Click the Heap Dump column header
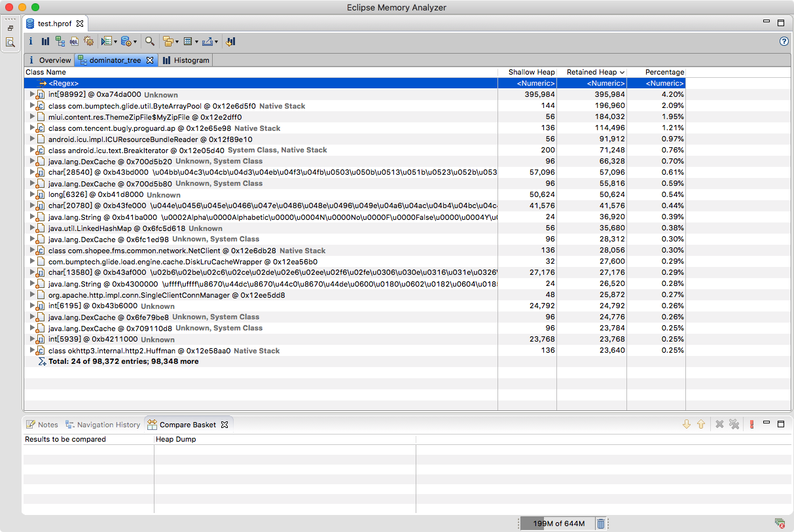 (x=285, y=439)
